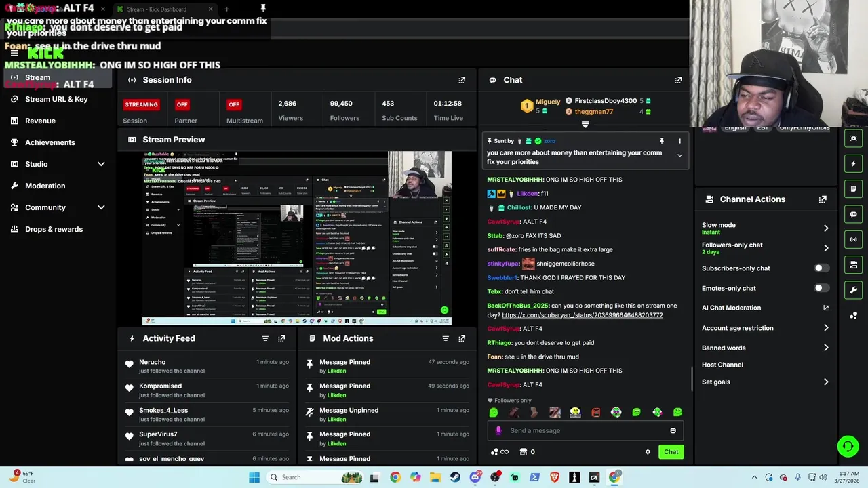Open Moderation in the sidebar
The width and height of the screenshot is (868, 488).
coord(45,186)
